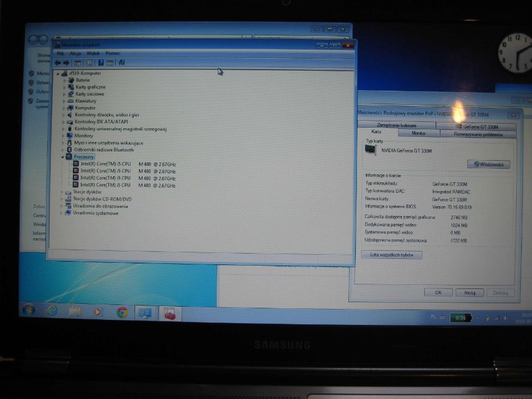The image size is (532, 399).
Task: Click the volume speaker tray icon
Action: [506, 318]
